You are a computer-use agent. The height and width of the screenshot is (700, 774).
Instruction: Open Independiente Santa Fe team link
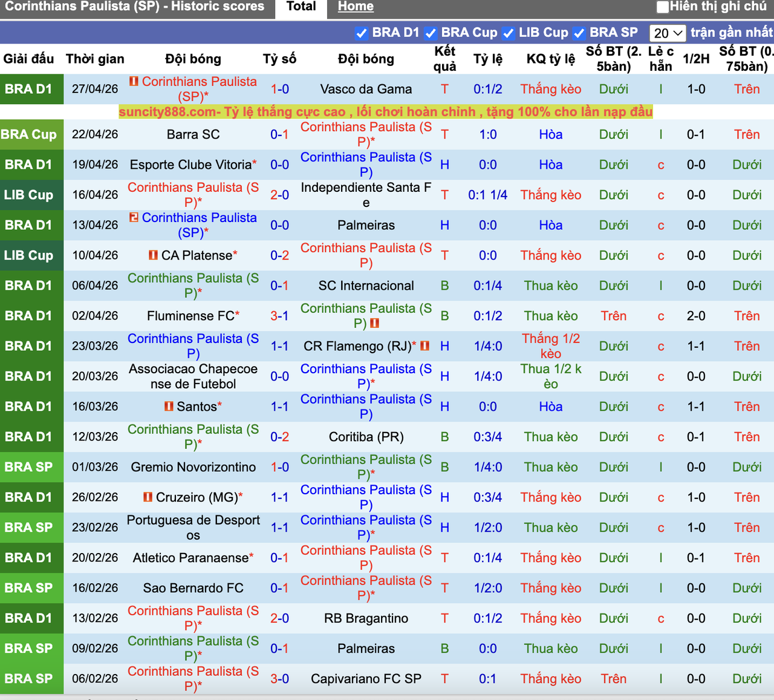[366, 195]
